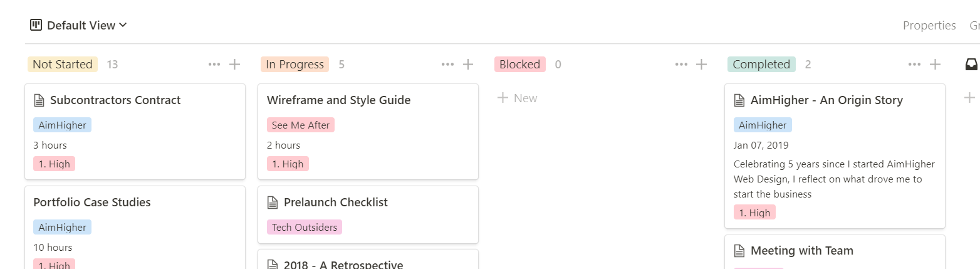Click the plus icon in Not Started column
980x269 pixels.
(x=235, y=64)
